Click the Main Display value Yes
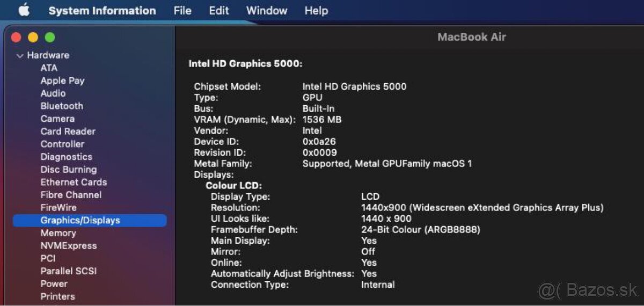Screen dimensions: 644x306 (369, 241)
